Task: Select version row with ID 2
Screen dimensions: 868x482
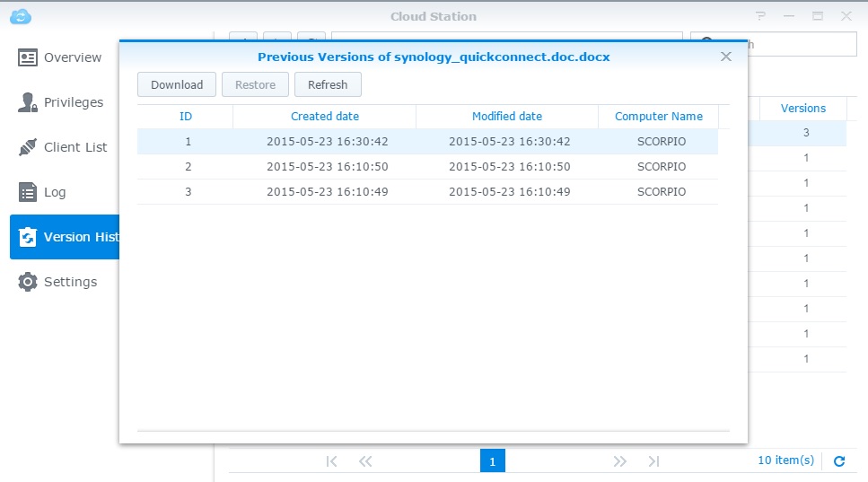Action: (x=427, y=167)
